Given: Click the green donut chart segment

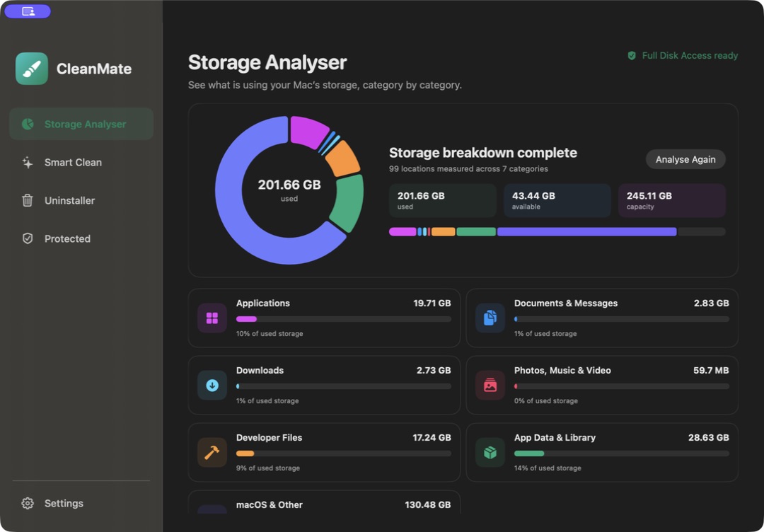Looking at the screenshot, I should pos(348,202).
